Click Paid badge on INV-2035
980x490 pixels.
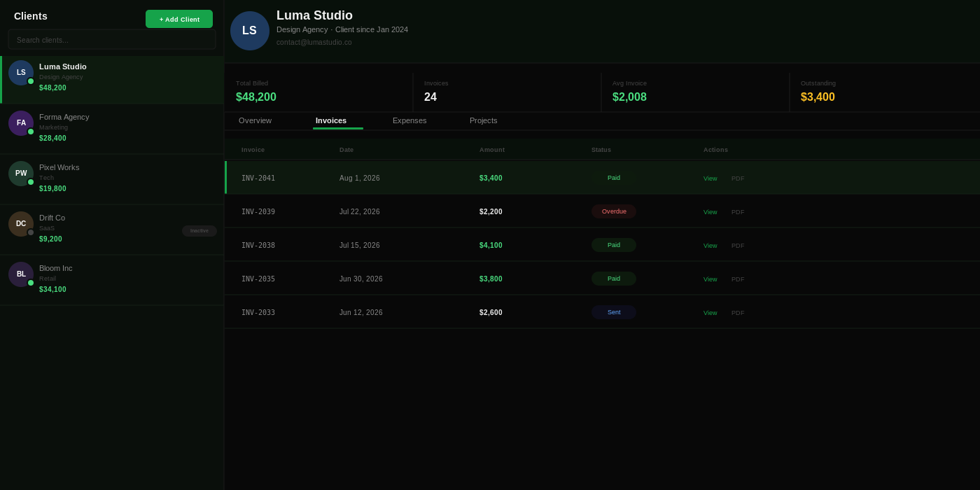614,279
